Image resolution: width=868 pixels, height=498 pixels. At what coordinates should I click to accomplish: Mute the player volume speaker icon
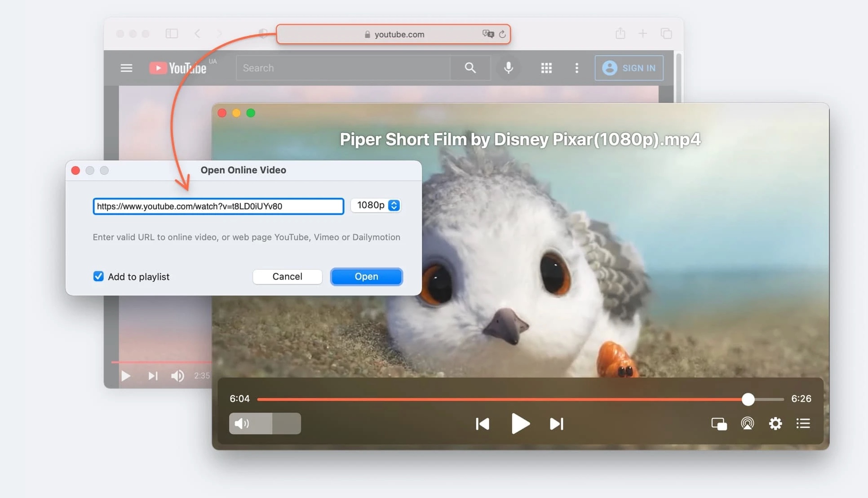(x=242, y=423)
